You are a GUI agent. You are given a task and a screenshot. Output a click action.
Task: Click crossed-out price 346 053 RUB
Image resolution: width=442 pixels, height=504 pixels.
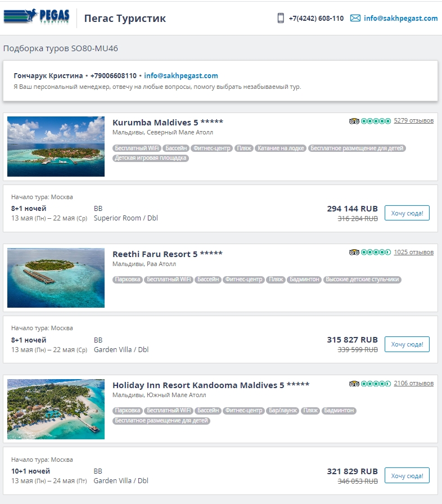[x=358, y=481]
